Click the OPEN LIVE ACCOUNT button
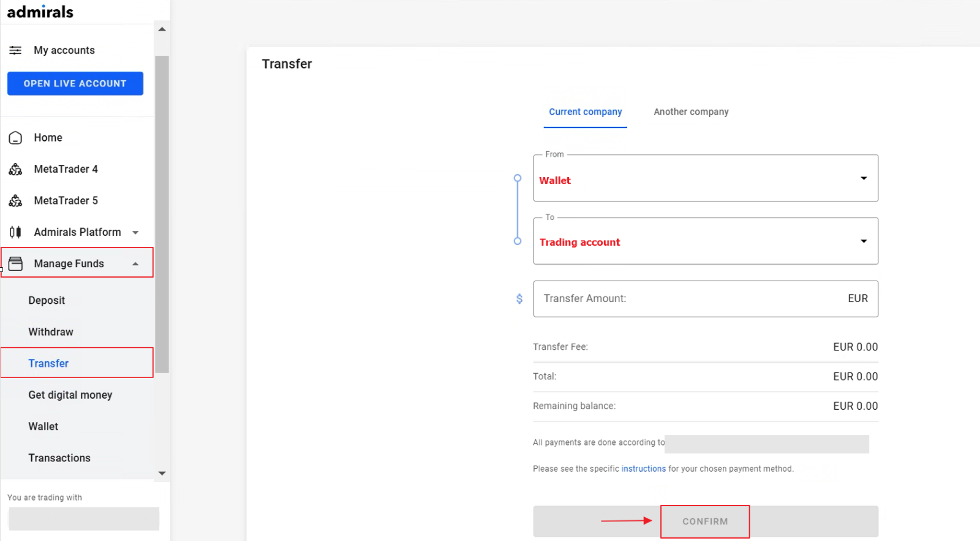The image size is (980, 541). [x=75, y=83]
